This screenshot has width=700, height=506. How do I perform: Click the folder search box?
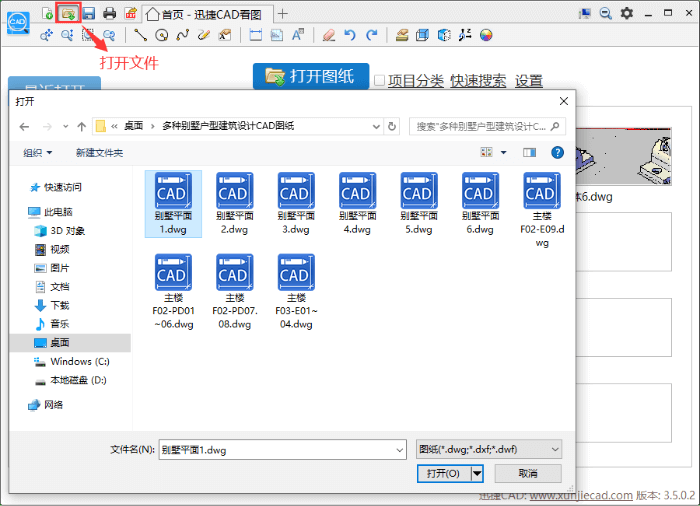[x=487, y=126]
